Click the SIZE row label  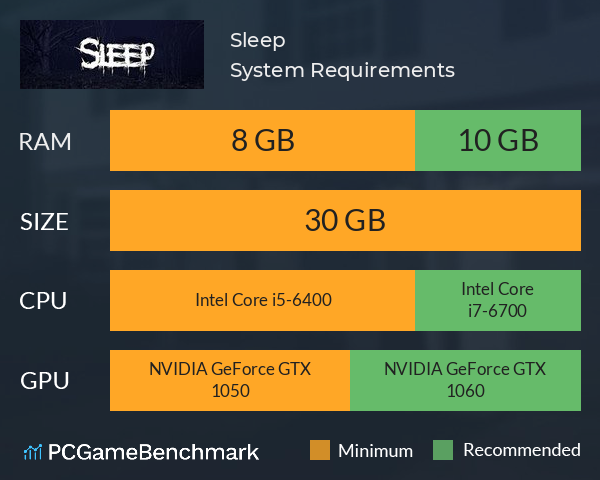tap(44, 222)
